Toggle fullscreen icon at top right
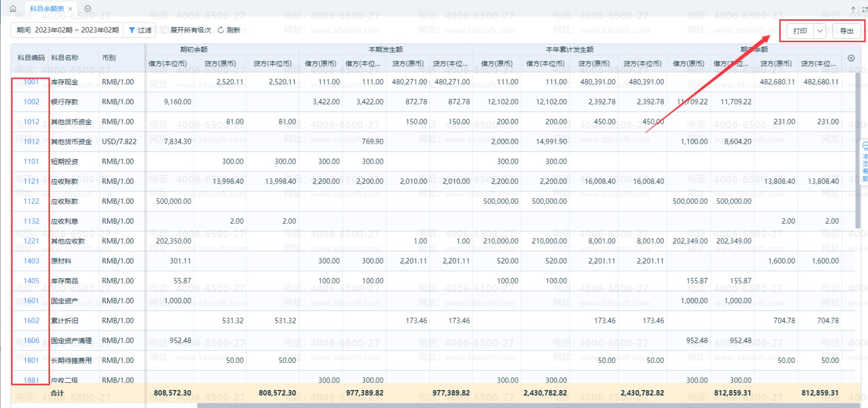Viewport: 868px width, 408px height. click(x=865, y=9)
